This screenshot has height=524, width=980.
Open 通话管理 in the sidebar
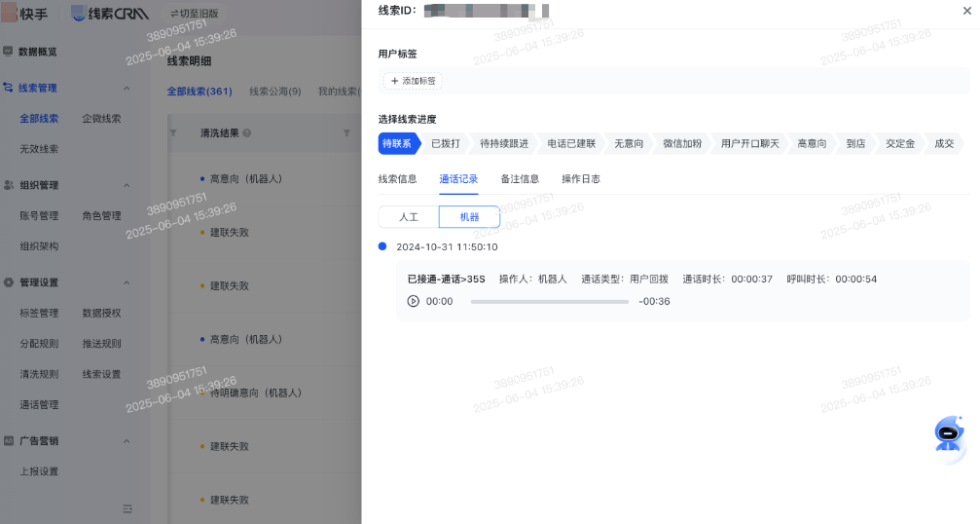click(39, 405)
